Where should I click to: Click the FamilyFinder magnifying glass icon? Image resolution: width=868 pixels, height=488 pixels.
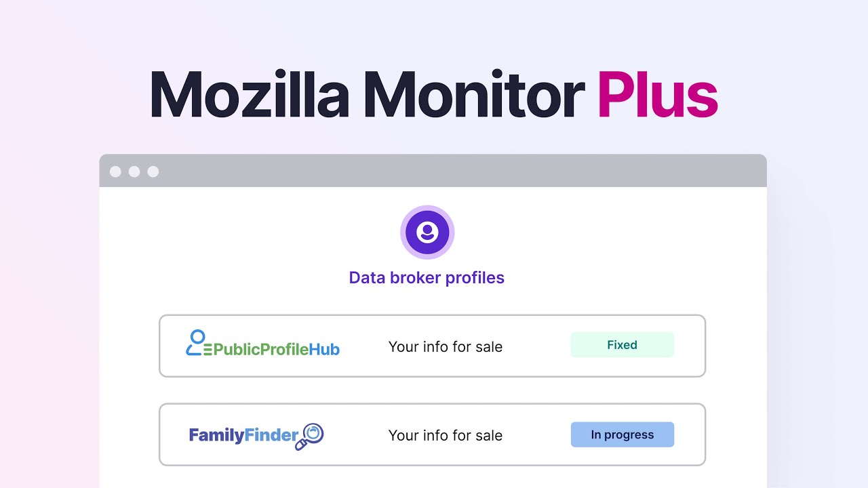312,435
